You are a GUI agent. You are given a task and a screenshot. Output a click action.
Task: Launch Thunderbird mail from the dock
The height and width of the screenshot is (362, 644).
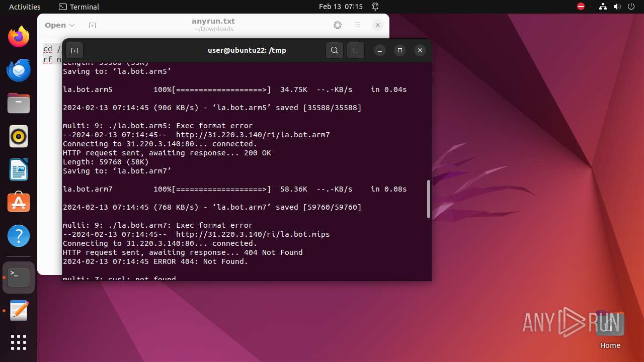[19, 70]
